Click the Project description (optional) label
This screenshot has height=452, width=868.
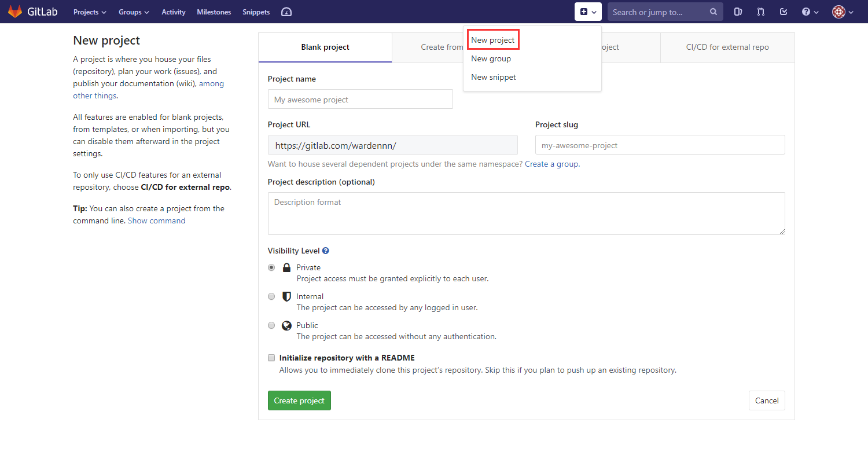(321, 182)
